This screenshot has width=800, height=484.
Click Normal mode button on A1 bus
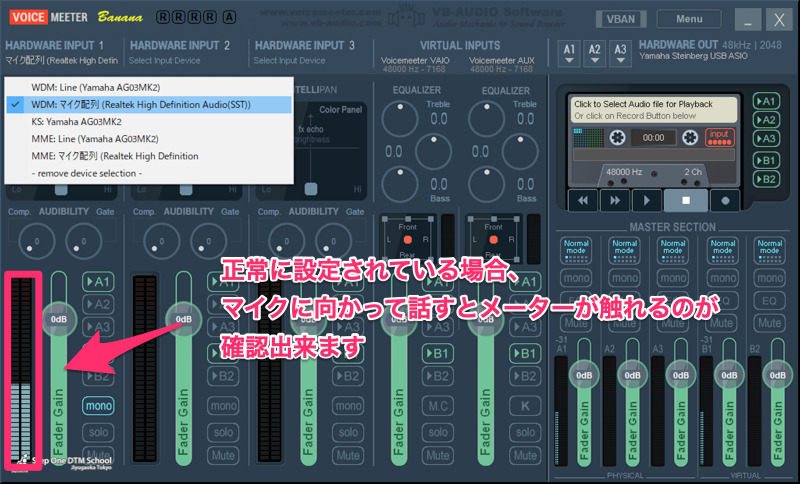576,249
